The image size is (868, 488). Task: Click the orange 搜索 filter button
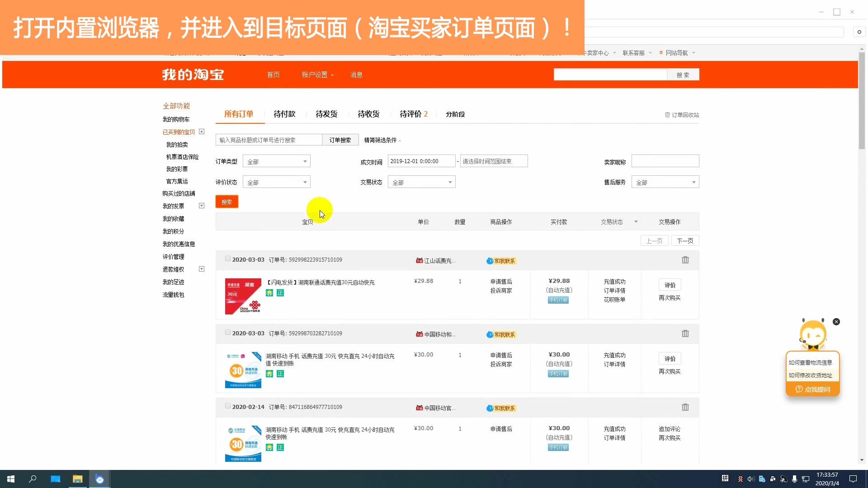(227, 202)
